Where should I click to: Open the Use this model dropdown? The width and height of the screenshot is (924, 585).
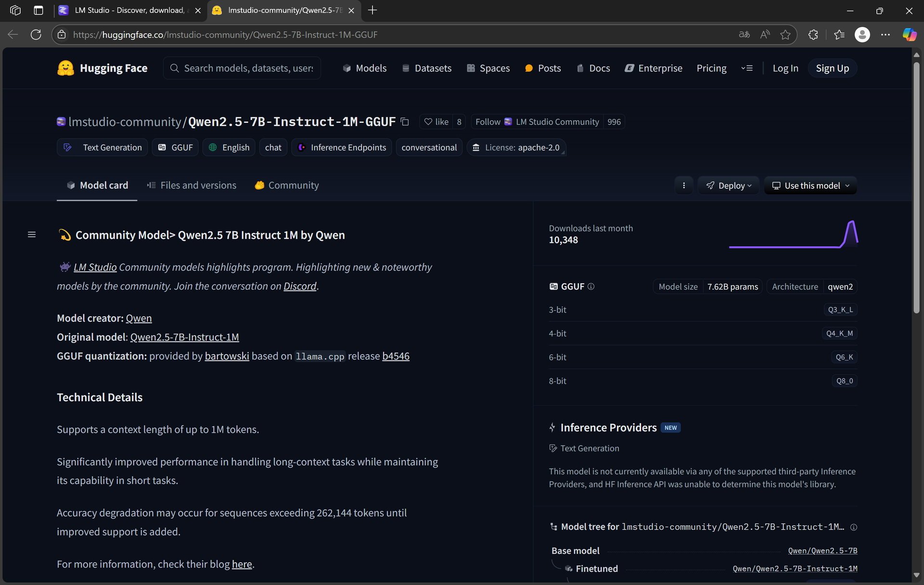tap(810, 186)
